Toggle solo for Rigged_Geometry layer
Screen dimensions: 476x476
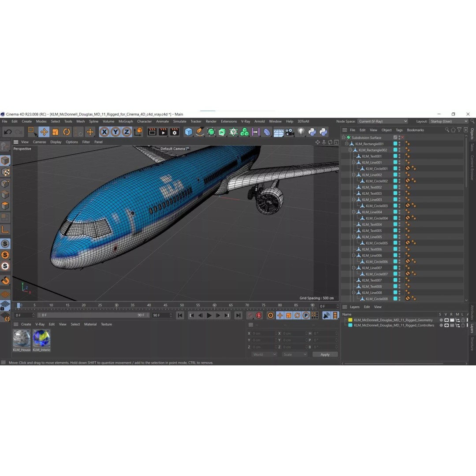[441, 320]
